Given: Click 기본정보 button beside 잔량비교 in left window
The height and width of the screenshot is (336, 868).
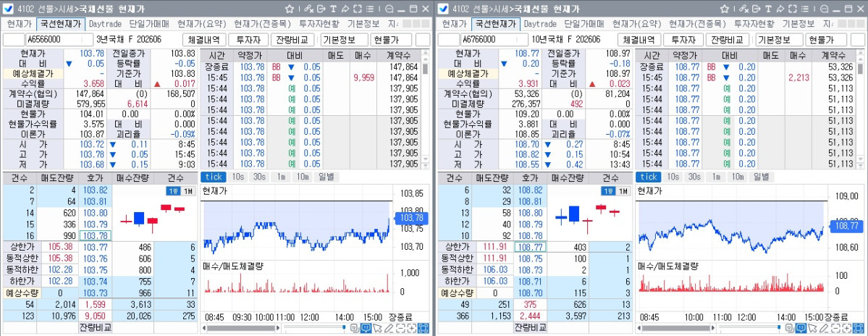Looking at the screenshot, I should tap(345, 39).
